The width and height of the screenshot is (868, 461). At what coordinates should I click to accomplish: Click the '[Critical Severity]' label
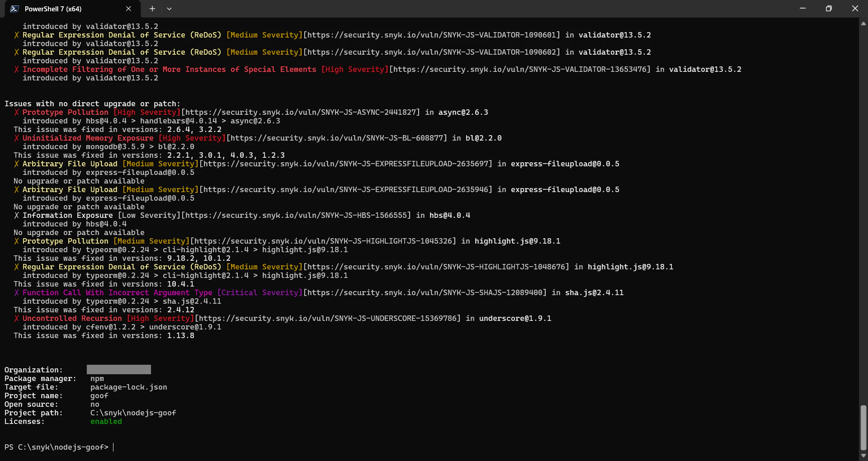[x=260, y=293]
